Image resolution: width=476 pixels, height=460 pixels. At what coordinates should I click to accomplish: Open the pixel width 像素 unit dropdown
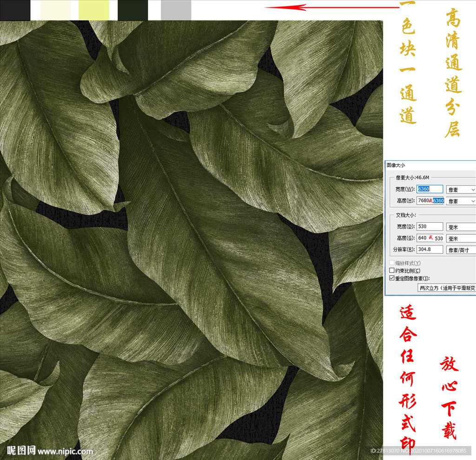pyautogui.click(x=461, y=189)
